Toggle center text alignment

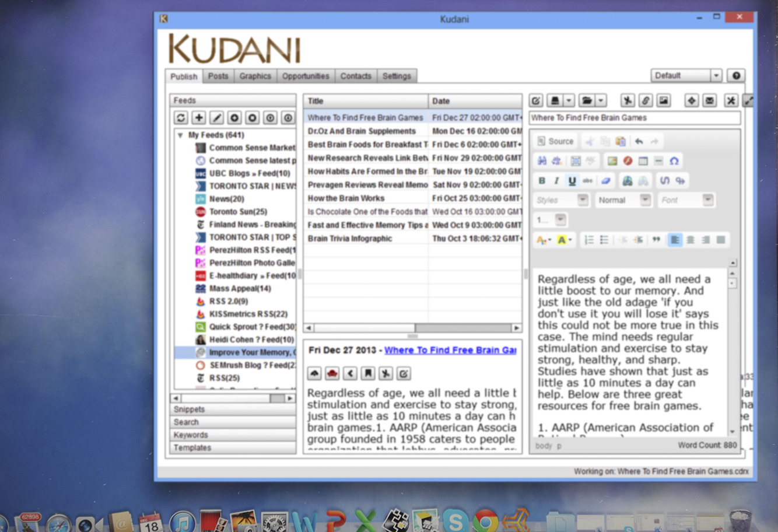click(691, 240)
